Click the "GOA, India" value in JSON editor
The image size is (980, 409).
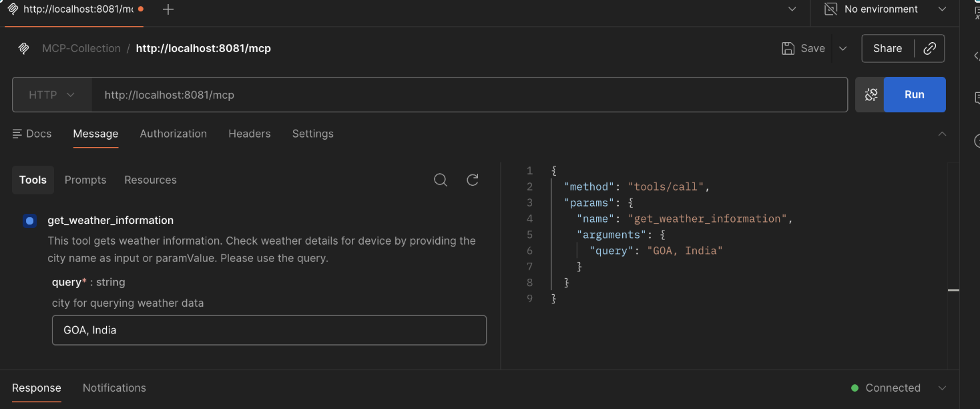685,251
